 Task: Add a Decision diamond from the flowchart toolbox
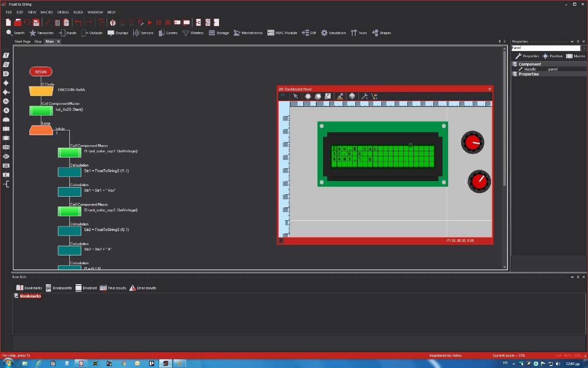point(6,83)
